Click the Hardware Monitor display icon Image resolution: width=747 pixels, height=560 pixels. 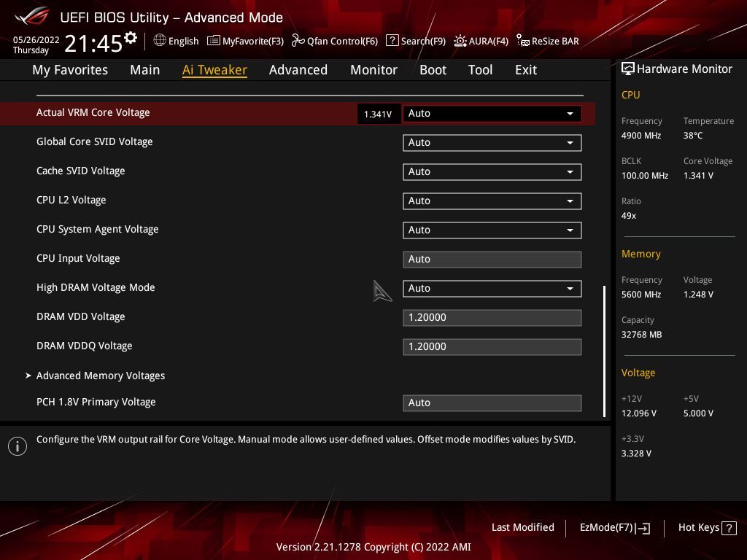click(628, 69)
